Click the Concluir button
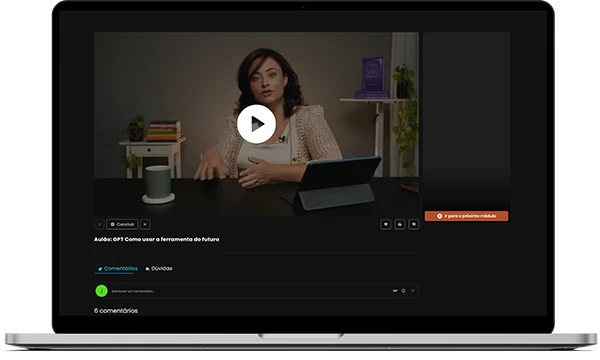 pyautogui.click(x=122, y=225)
